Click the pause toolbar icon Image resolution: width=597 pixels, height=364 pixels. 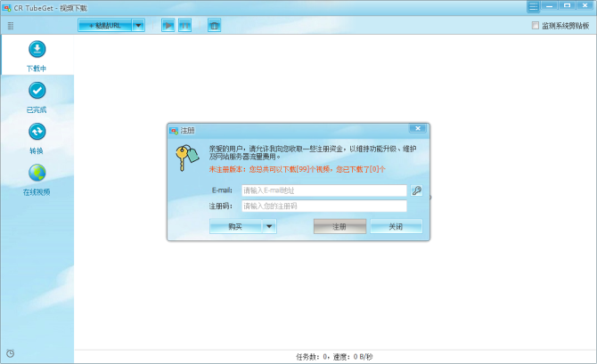click(x=185, y=26)
